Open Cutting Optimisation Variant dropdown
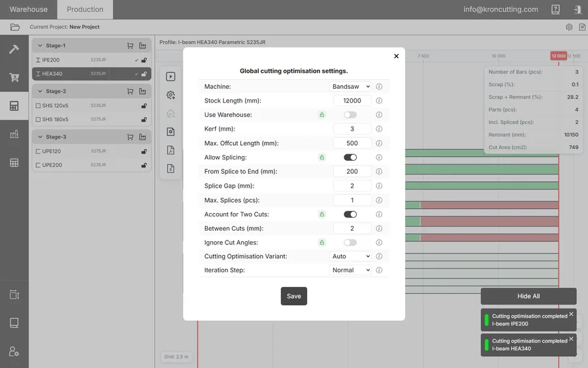 click(x=350, y=256)
